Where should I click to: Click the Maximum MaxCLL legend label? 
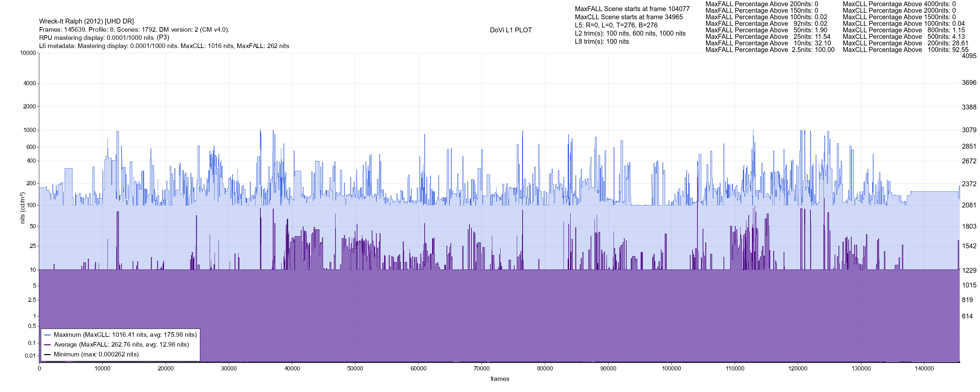tap(125, 335)
